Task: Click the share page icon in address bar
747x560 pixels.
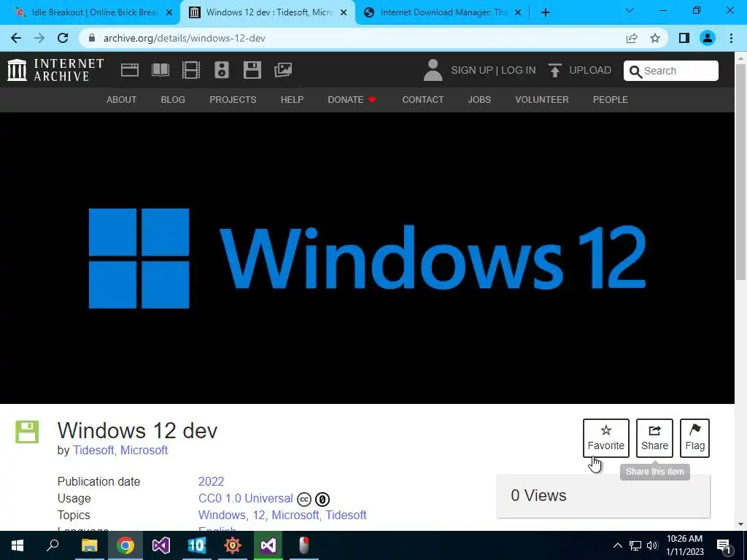Action: 632,38
